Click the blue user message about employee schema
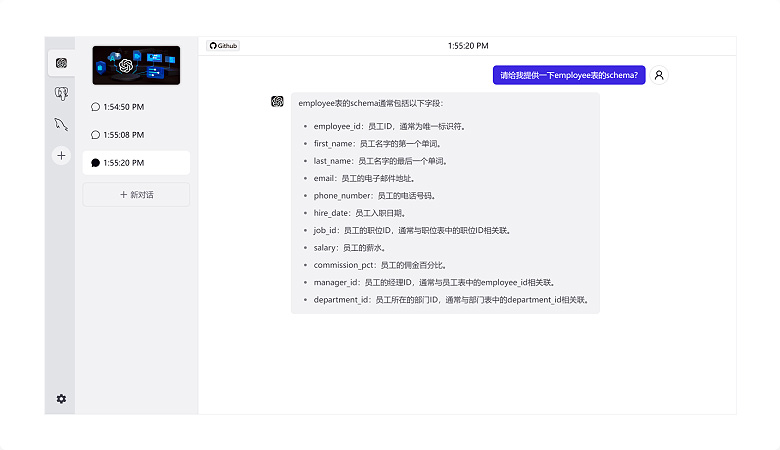The image size is (780, 450). coord(569,75)
